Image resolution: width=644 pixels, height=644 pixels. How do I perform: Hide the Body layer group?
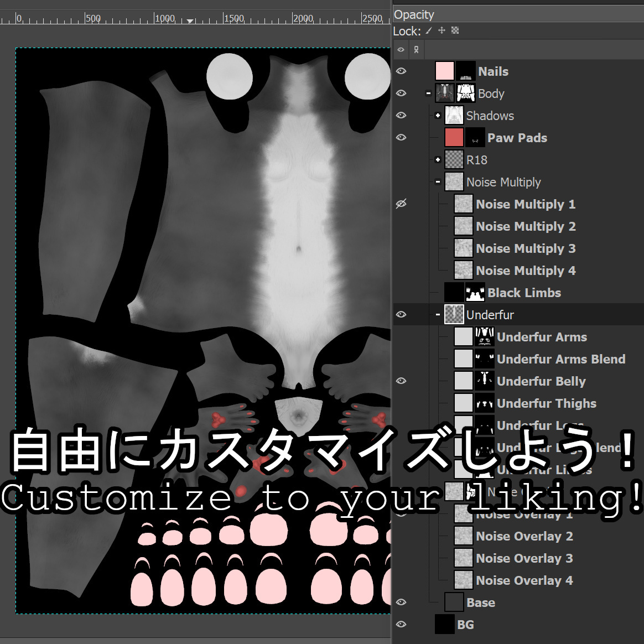[401, 93]
